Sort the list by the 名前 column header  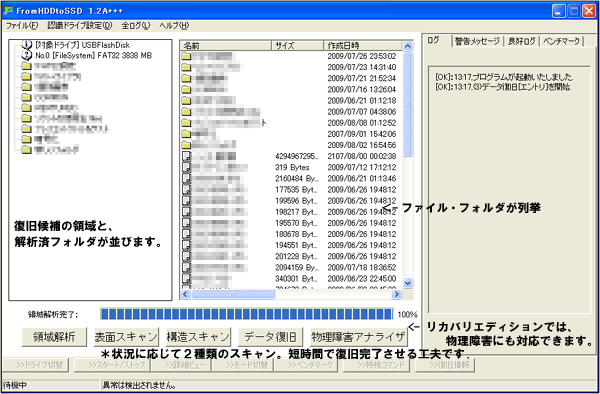(x=226, y=46)
